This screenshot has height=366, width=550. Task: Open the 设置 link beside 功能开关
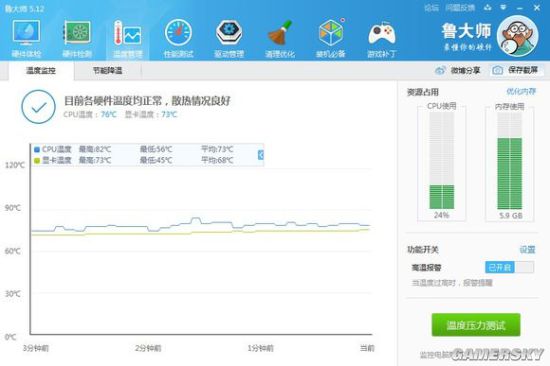pyautogui.click(x=527, y=249)
